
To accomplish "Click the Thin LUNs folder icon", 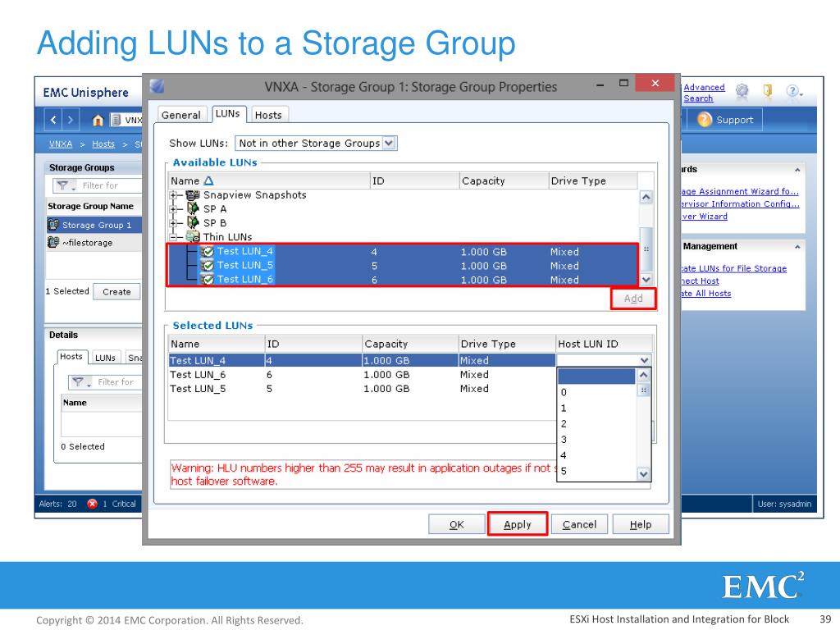I will coord(193,236).
